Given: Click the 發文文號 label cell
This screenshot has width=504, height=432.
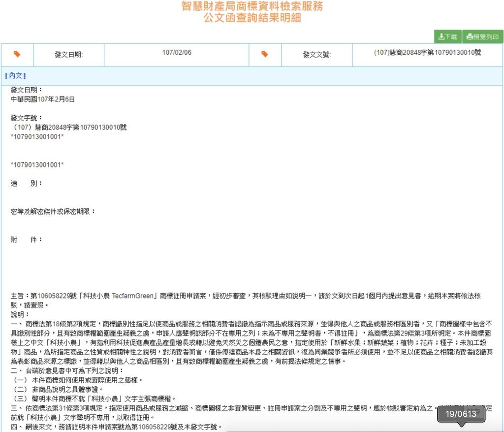Looking at the screenshot, I should pyautogui.click(x=317, y=55).
